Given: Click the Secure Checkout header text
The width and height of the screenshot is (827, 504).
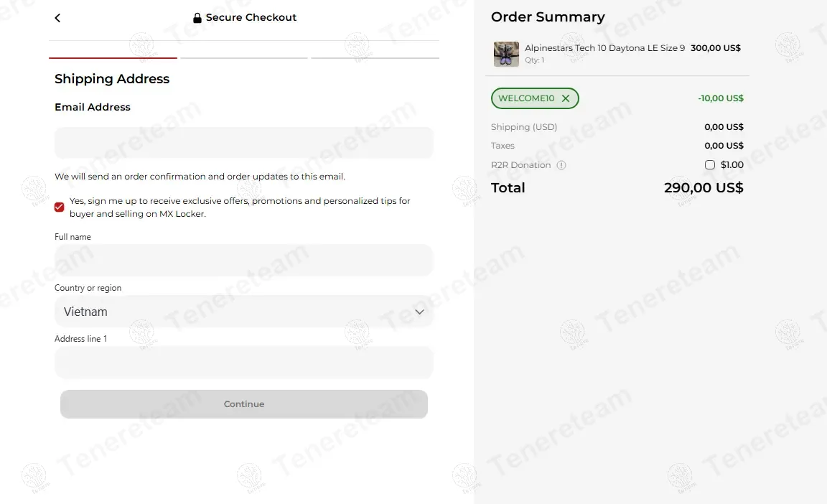Looking at the screenshot, I should 251,18.
